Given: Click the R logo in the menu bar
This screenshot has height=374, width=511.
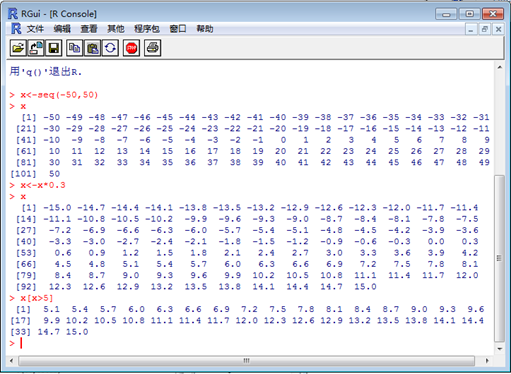Looking at the screenshot, I should (16, 29).
